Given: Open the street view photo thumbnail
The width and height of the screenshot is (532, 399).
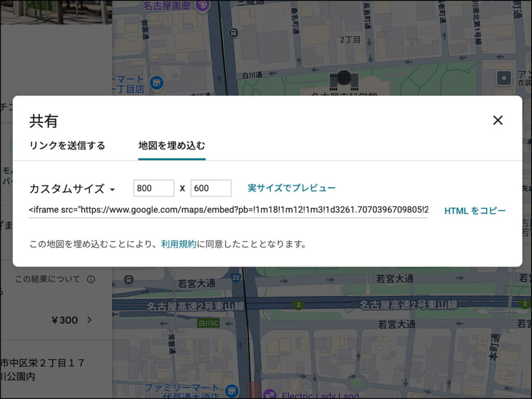Looking at the screenshot, I should pyautogui.click(x=56, y=11).
